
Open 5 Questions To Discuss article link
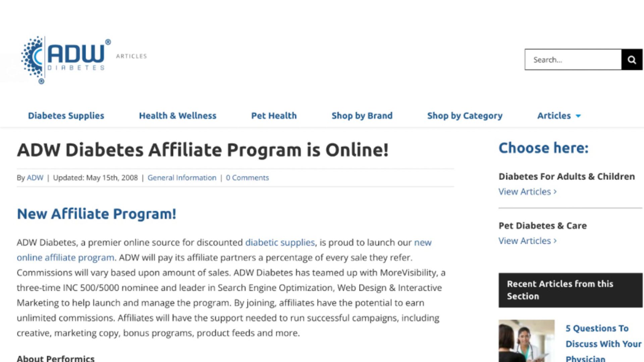(x=603, y=344)
